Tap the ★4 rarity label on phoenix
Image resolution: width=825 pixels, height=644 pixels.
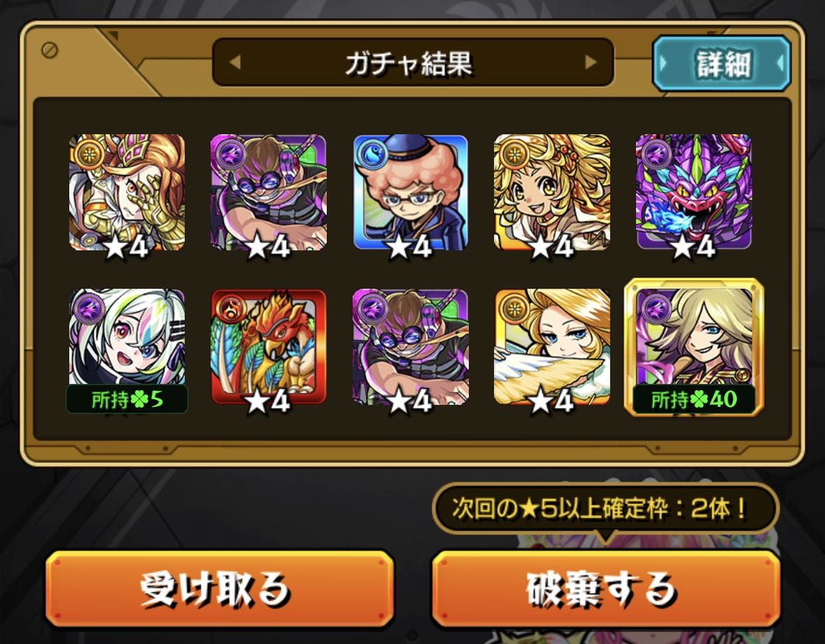click(x=268, y=402)
